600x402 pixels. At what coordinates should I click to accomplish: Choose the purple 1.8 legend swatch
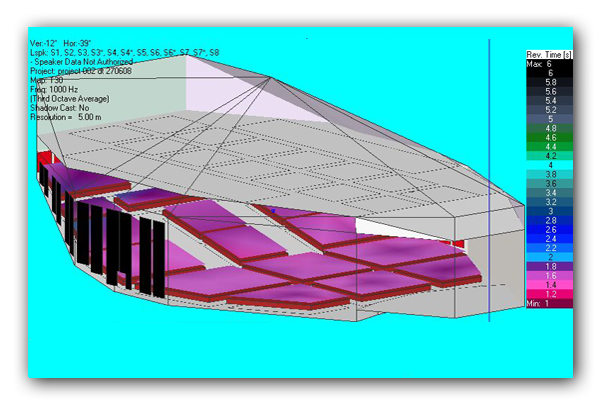[x=549, y=267]
